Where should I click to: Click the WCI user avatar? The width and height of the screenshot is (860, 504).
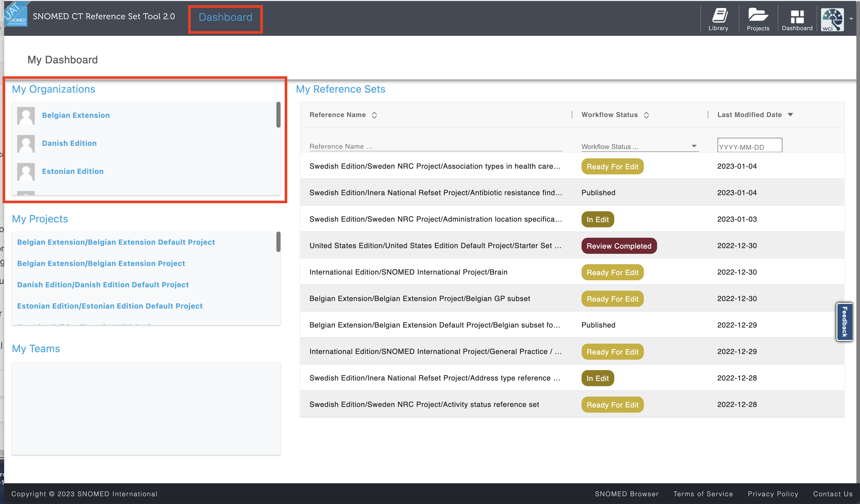(832, 19)
